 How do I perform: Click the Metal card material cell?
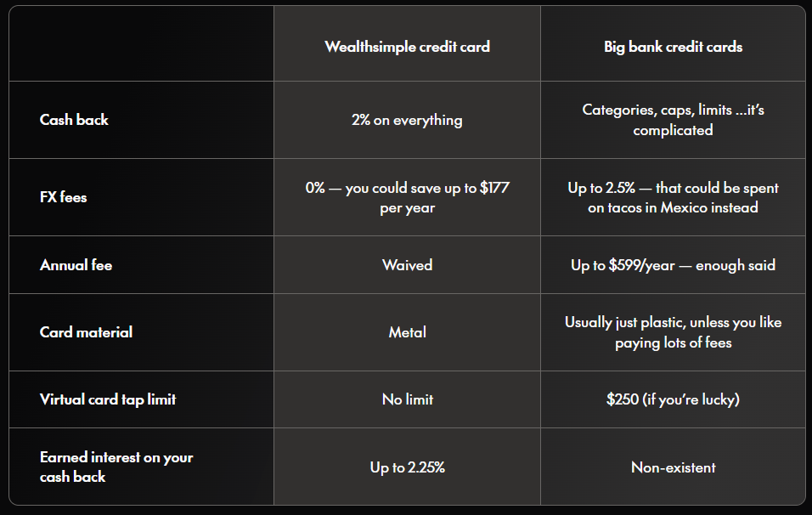pyautogui.click(x=407, y=331)
